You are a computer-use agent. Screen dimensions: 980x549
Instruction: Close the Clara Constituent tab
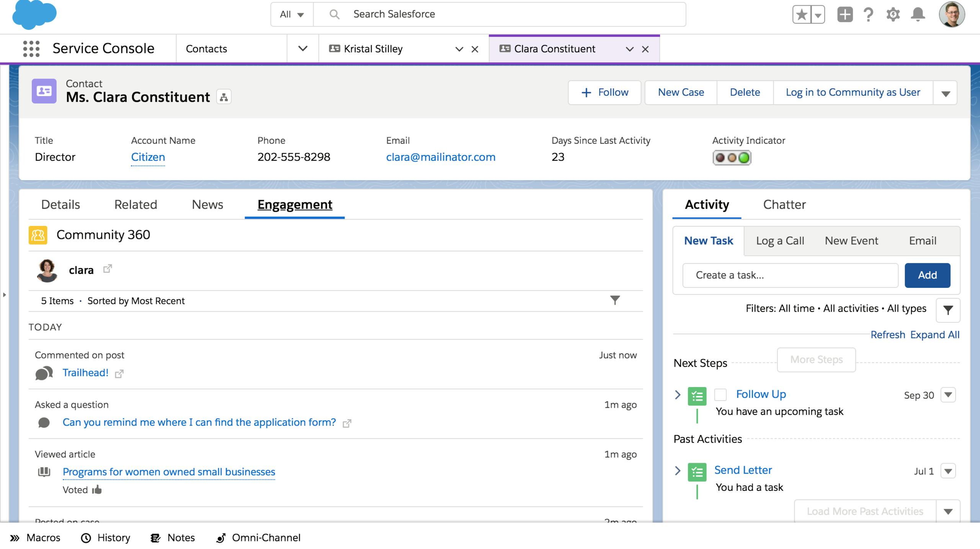pos(645,49)
